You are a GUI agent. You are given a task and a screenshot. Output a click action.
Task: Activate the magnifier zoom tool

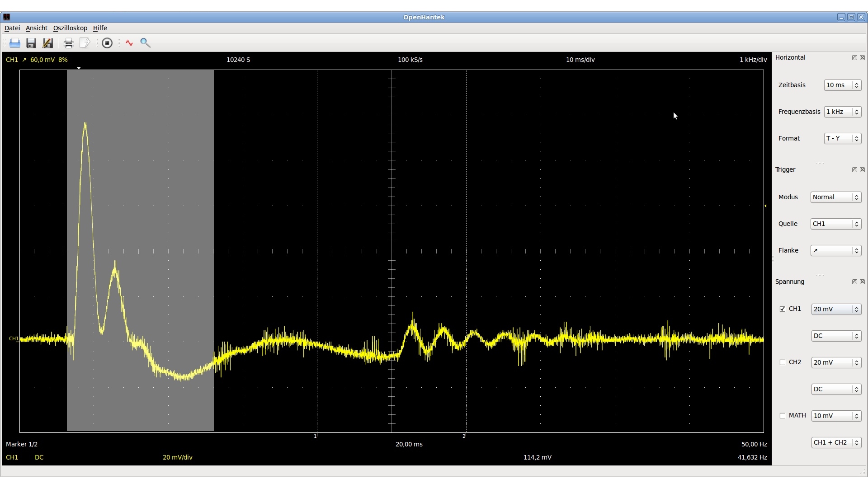[x=145, y=43]
